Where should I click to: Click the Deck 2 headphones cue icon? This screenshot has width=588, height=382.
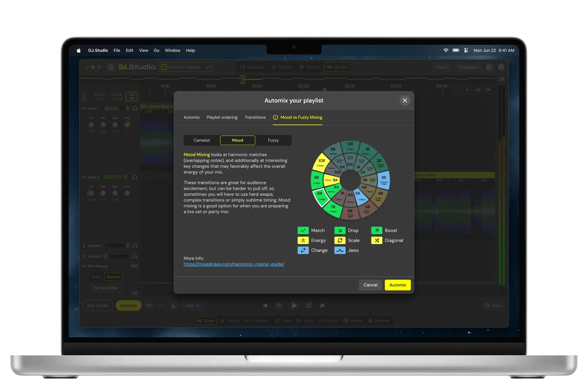click(x=135, y=177)
